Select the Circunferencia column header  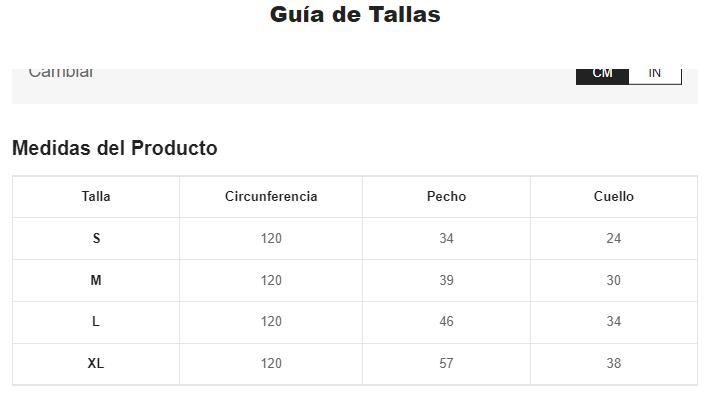[271, 197]
